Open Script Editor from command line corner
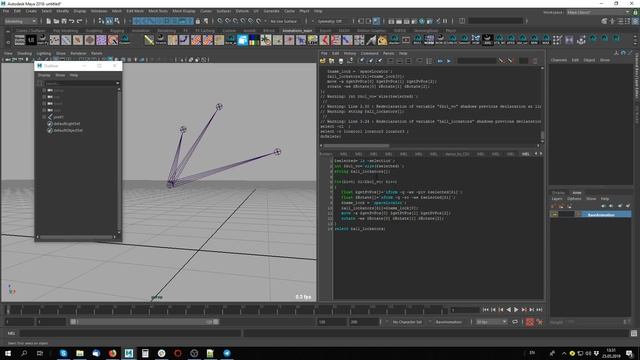 pyautogui.click(x=633, y=333)
